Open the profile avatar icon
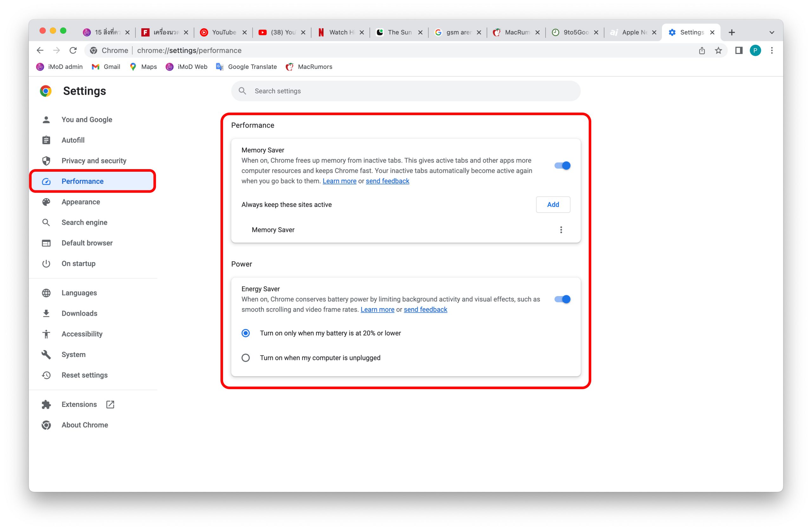This screenshot has width=812, height=530. point(755,50)
